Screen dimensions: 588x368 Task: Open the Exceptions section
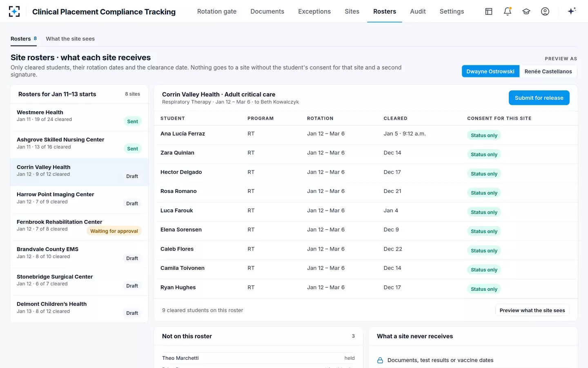314,11
